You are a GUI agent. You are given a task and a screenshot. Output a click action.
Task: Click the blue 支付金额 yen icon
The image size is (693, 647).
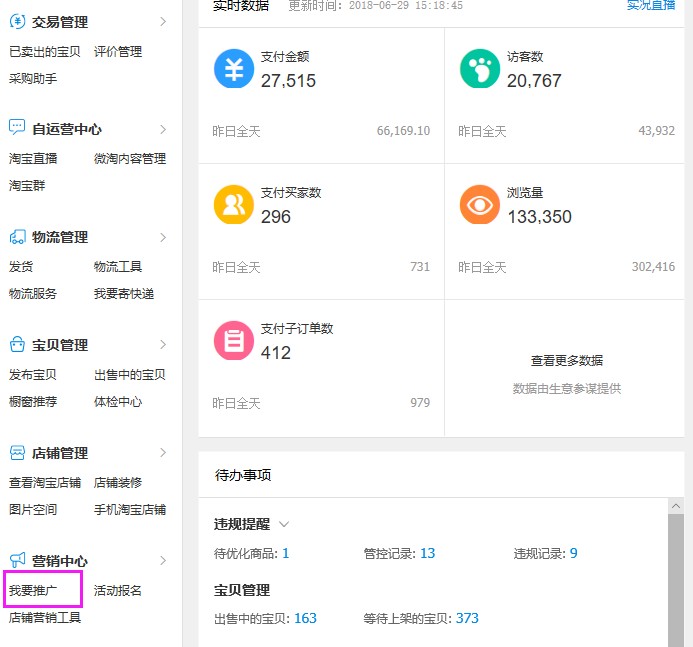pos(234,69)
